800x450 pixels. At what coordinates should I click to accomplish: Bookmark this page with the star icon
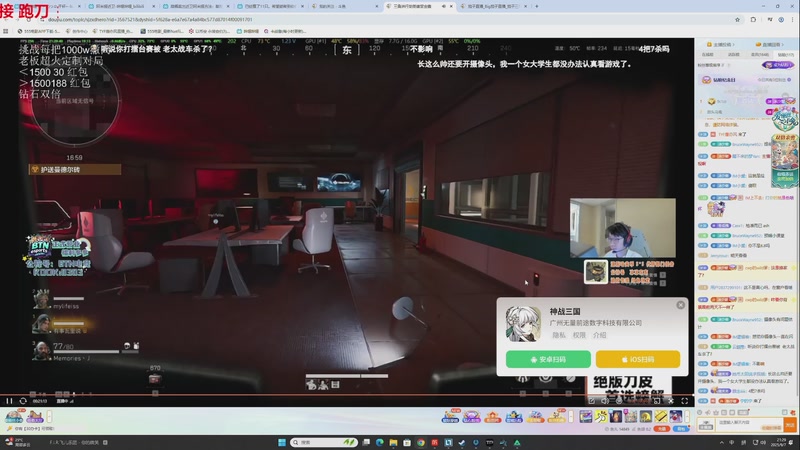pyautogui.click(x=737, y=19)
